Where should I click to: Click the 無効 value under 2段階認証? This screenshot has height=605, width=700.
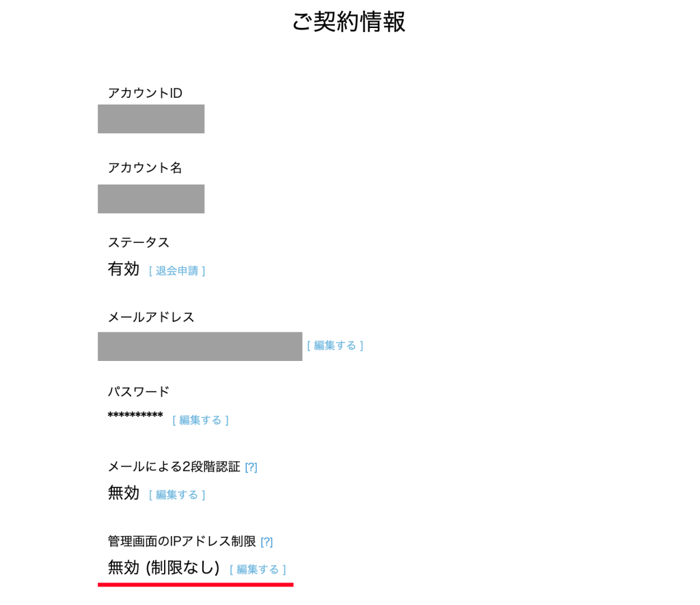124,493
